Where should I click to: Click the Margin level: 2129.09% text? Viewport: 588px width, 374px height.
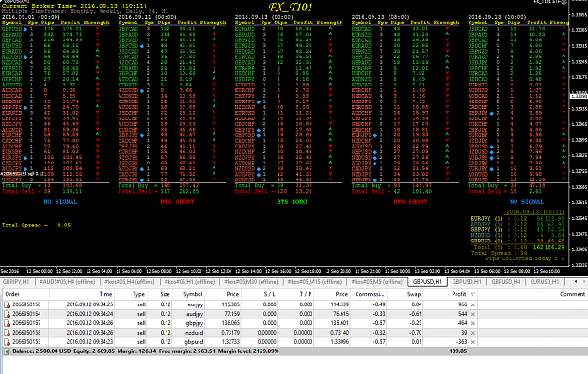248,351
